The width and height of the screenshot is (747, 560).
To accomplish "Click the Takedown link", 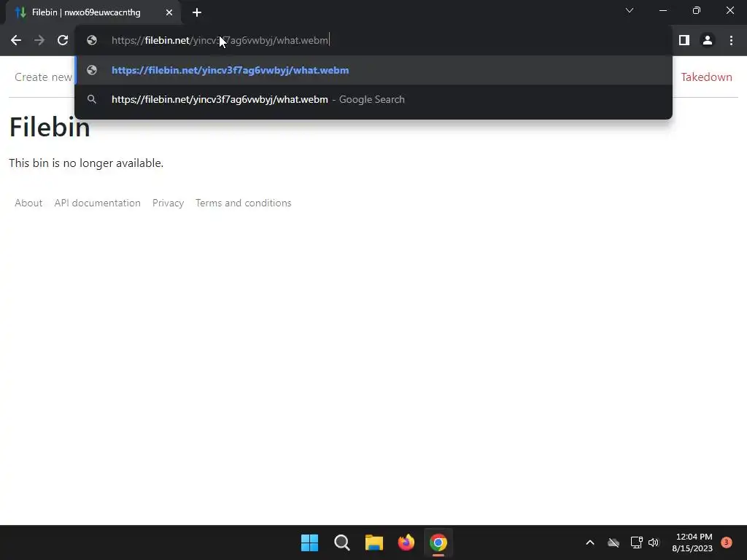I will pos(706,77).
